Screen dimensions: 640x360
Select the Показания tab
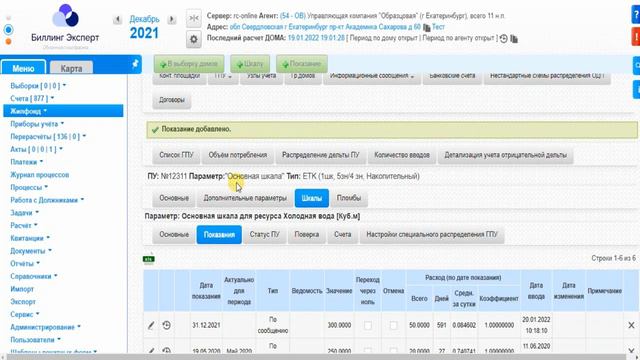click(x=219, y=235)
